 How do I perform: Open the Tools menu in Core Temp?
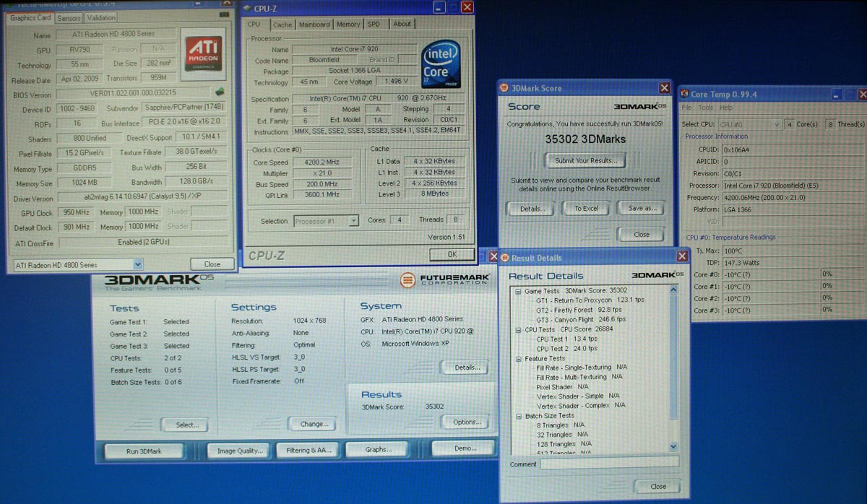click(705, 108)
